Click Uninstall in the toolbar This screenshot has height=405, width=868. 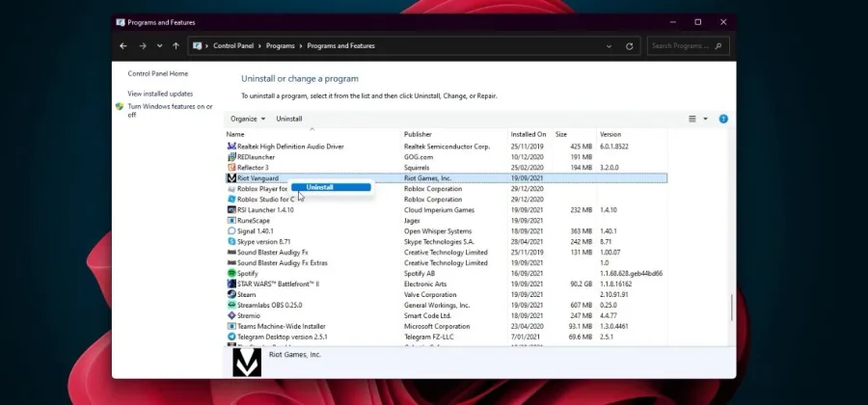pos(289,119)
